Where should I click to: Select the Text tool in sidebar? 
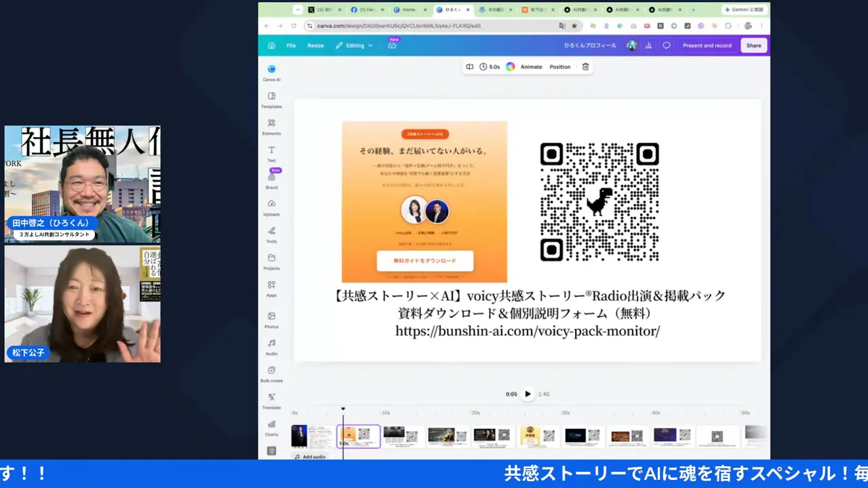pyautogui.click(x=271, y=154)
